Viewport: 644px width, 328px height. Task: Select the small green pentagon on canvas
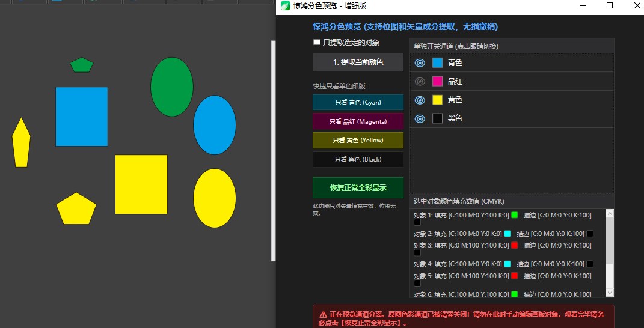pyautogui.click(x=82, y=65)
